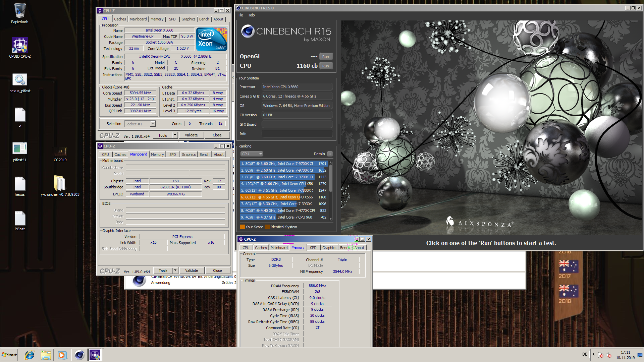
Task: Click Show Desktop button at taskbar end
Action: (x=640, y=355)
